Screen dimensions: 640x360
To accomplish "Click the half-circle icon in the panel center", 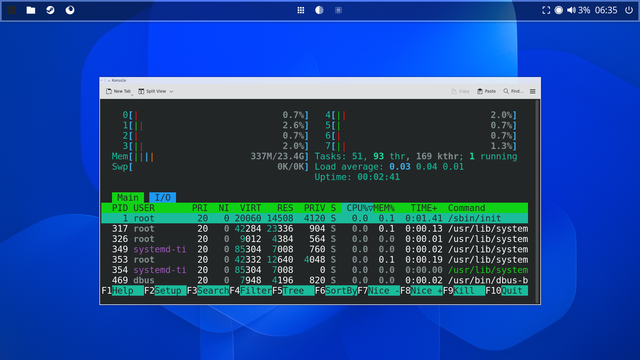I will (319, 10).
